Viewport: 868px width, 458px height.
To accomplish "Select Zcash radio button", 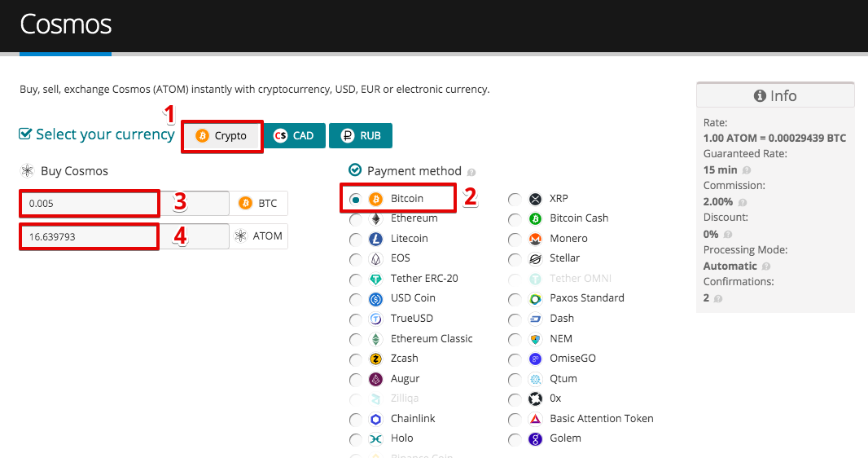I will click(x=355, y=359).
